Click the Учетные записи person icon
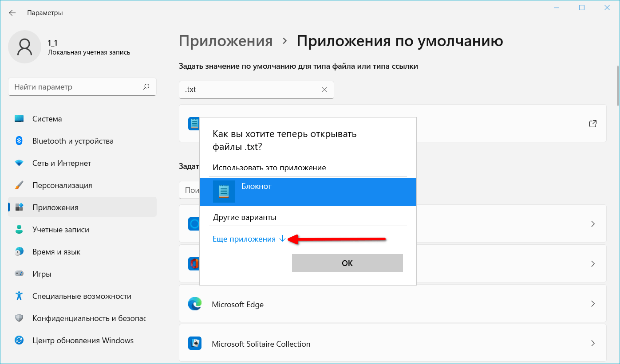Image resolution: width=620 pixels, height=364 pixels. pyautogui.click(x=19, y=230)
